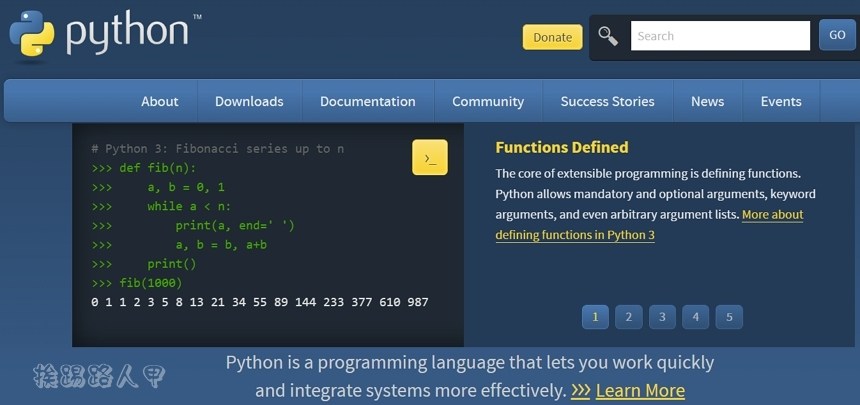Screen dimensions: 860x405
Task: Click the 'Functions Defined' heading
Action: [562, 147]
